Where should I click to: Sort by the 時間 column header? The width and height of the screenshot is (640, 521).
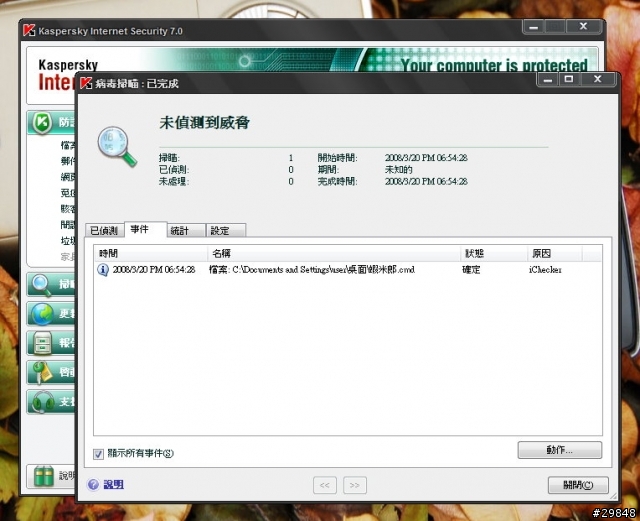coord(151,254)
